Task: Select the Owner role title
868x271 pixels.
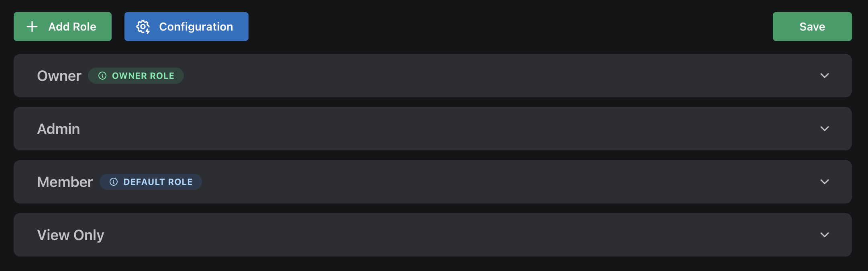Action: tap(59, 76)
